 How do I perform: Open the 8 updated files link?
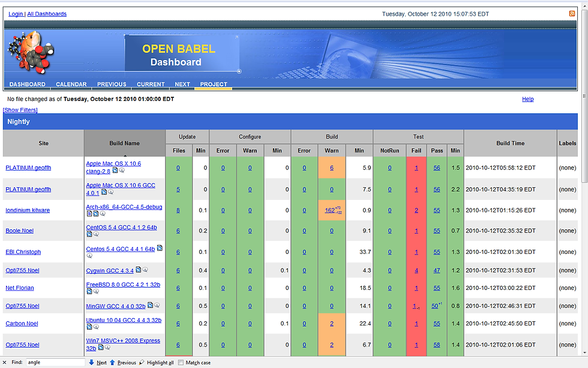tap(178, 211)
